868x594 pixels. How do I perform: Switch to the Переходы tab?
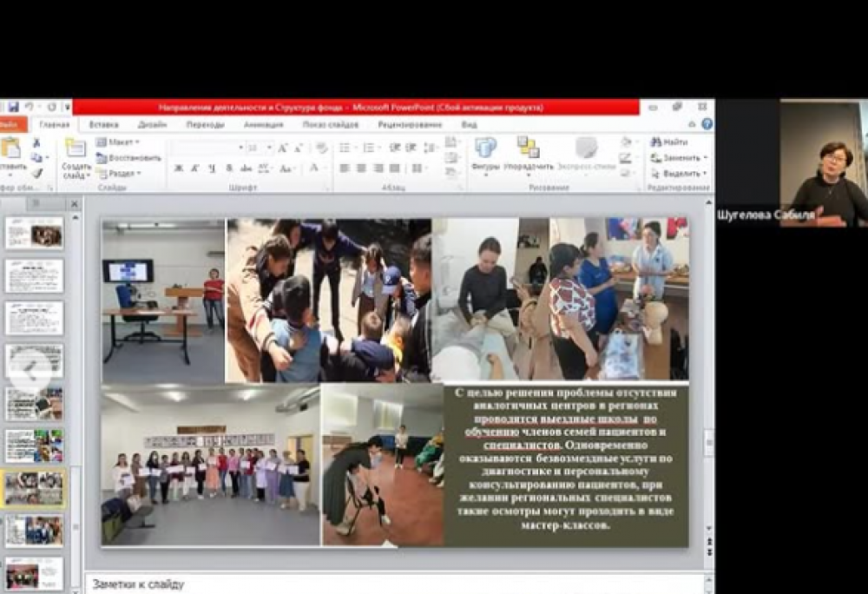(x=206, y=124)
